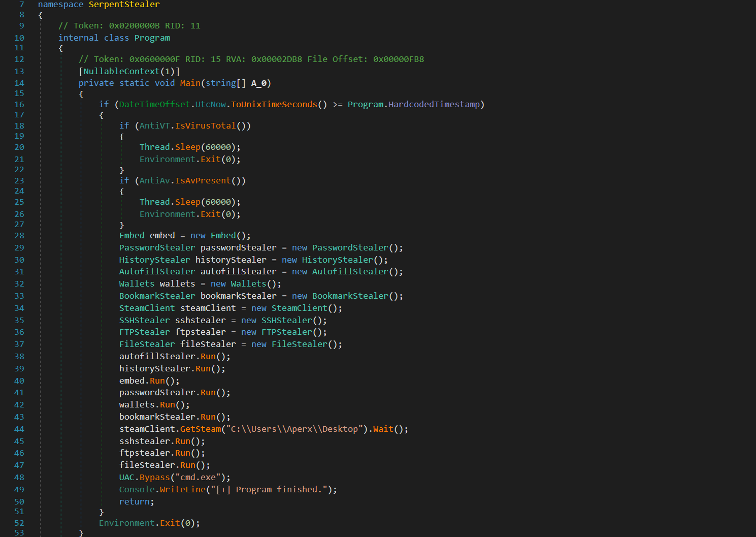Click the DateTimeOffset type on line 16
This screenshot has width=756, height=537.
tap(155, 105)
